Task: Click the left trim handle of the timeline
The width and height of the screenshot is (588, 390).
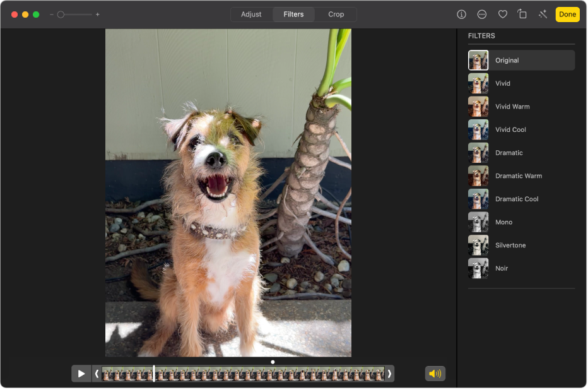Action: [97, 374]
